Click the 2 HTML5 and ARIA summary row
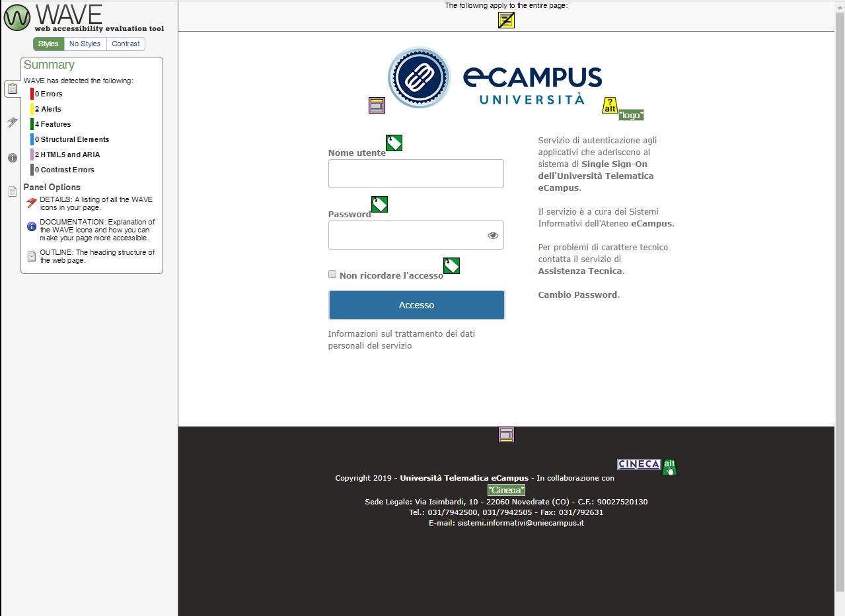845x616 pixels. pos(67,154)
